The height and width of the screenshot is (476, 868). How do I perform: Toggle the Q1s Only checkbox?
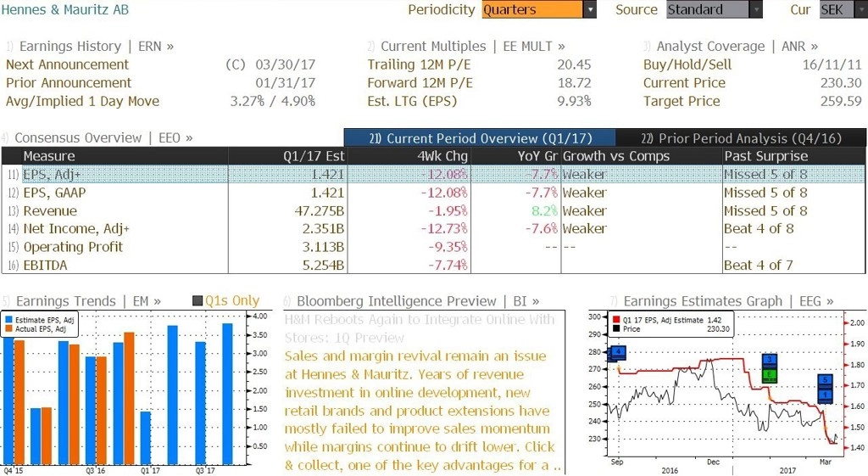click(197, 301)
